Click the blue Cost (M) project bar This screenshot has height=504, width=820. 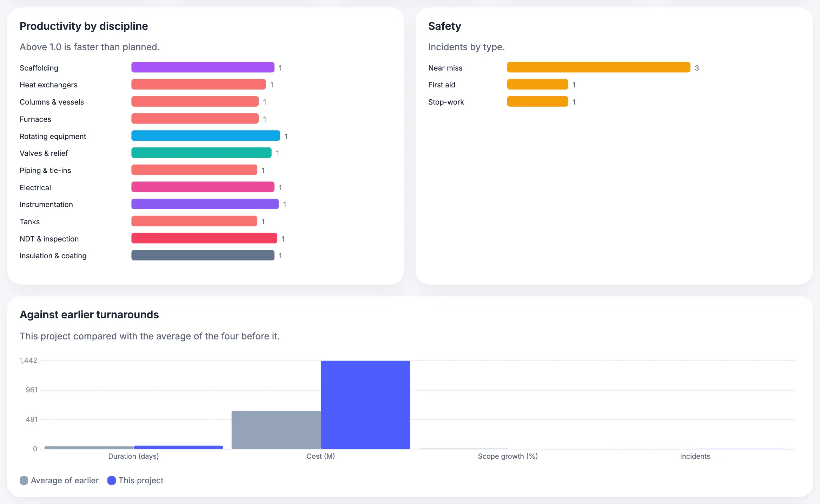coord(365,405)
